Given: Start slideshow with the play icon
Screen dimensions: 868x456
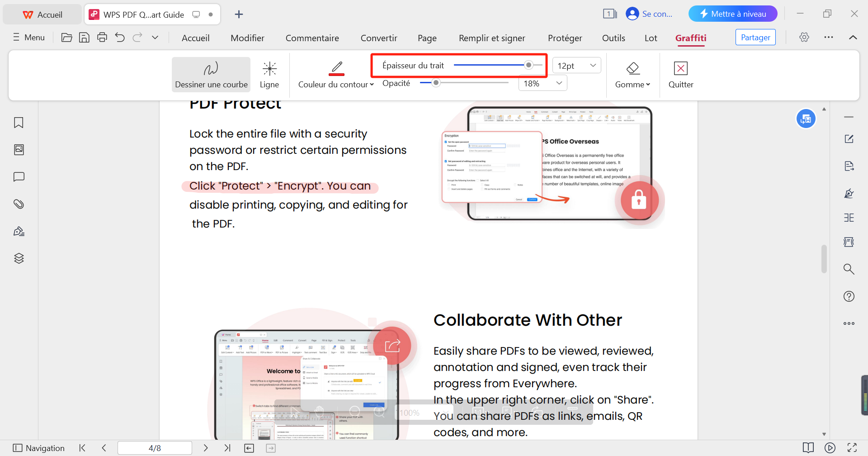Looking at the screenshot, I should pos(830,448).
